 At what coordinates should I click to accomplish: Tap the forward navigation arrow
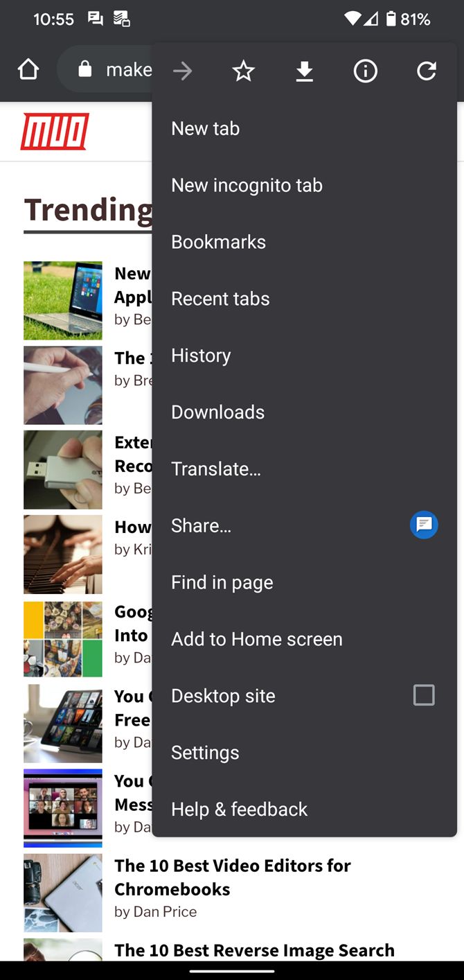182,70
